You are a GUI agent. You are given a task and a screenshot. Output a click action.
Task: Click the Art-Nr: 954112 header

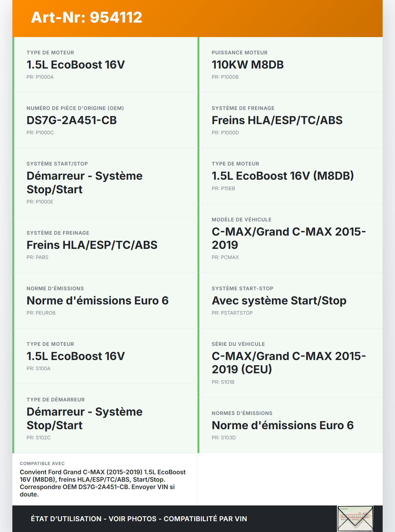click(x=87, y=17)
